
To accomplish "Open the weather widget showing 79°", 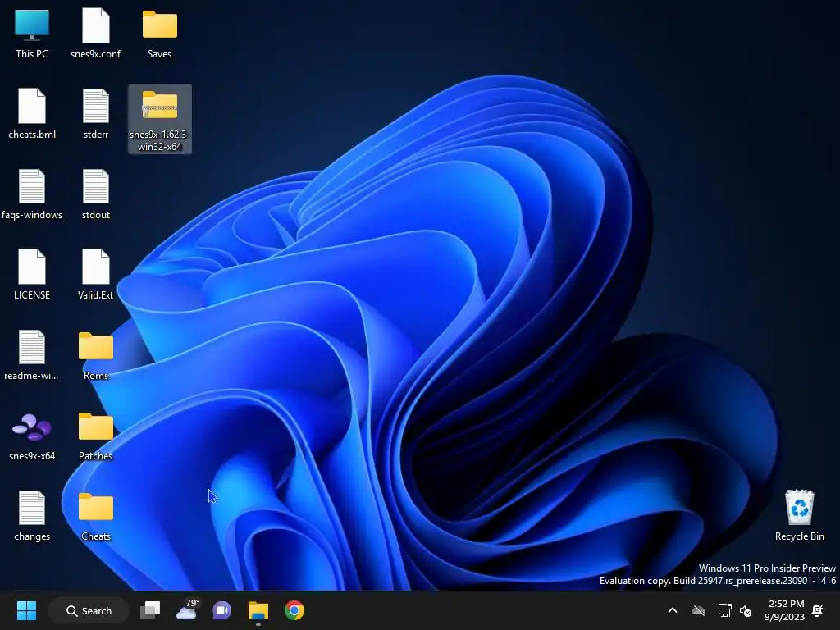I will point(187,609).
